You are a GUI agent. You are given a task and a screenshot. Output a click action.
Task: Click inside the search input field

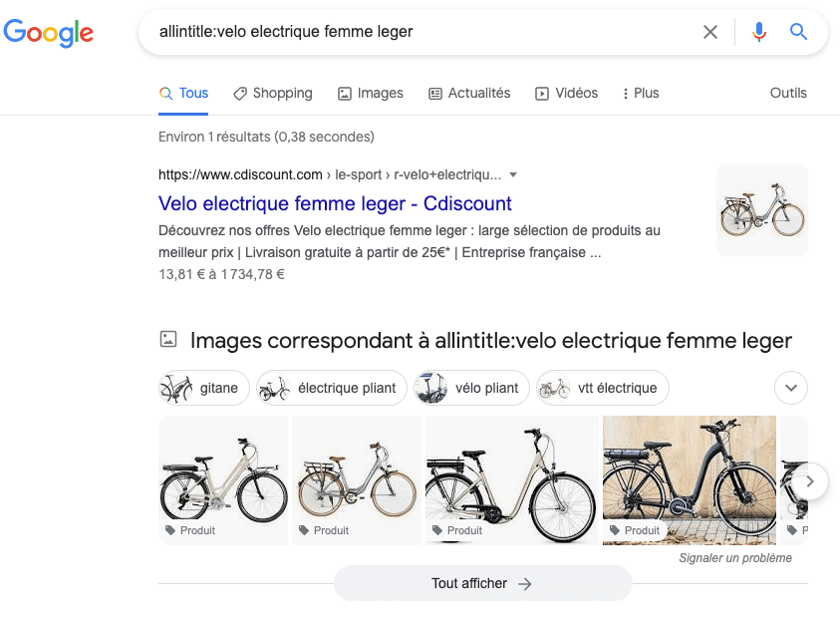pyautogui.click(x=419, y=32)
